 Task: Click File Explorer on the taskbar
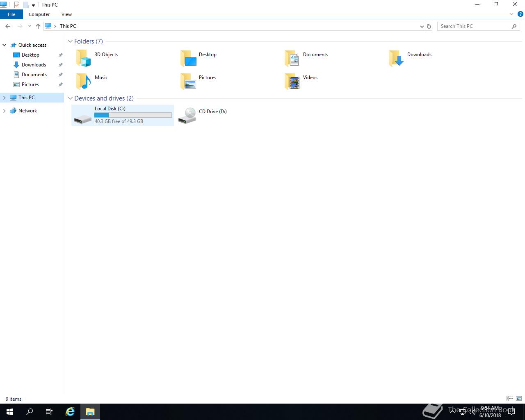point(90,412)
